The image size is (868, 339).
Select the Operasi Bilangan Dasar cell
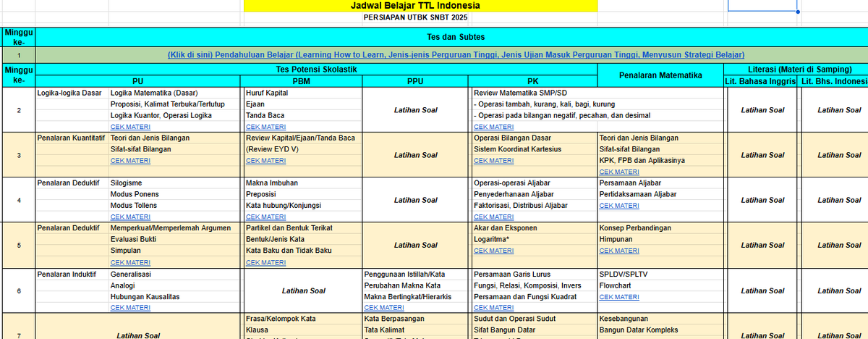coord(534,138)
